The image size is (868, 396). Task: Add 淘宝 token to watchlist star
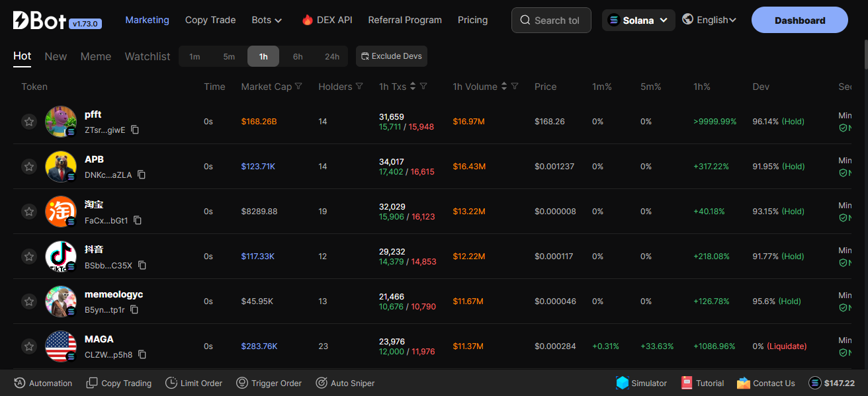click(x=28, y=212)
